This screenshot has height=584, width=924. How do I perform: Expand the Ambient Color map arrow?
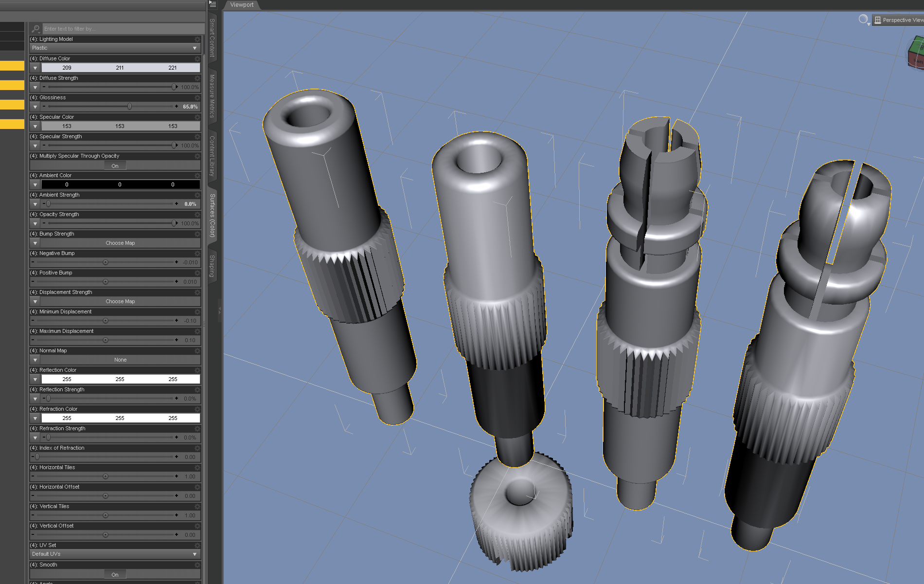coord(36,184)
